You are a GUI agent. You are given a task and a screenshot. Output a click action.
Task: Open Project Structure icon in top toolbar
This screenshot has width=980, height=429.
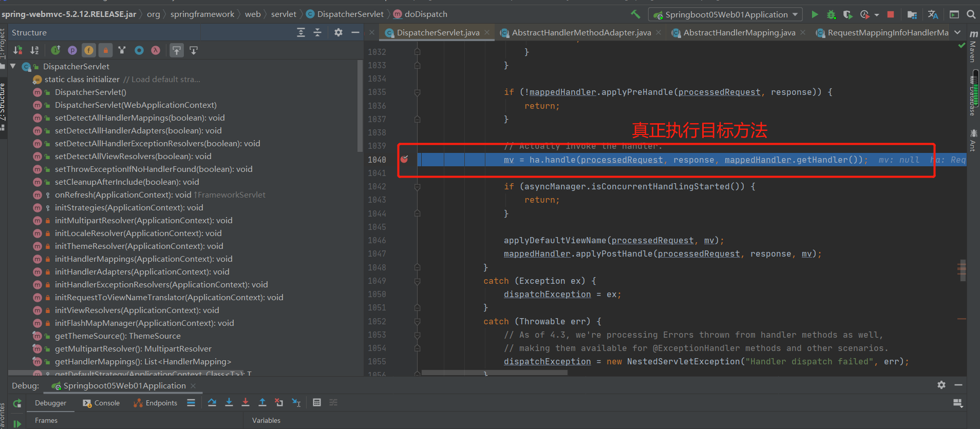pos(912,14)
